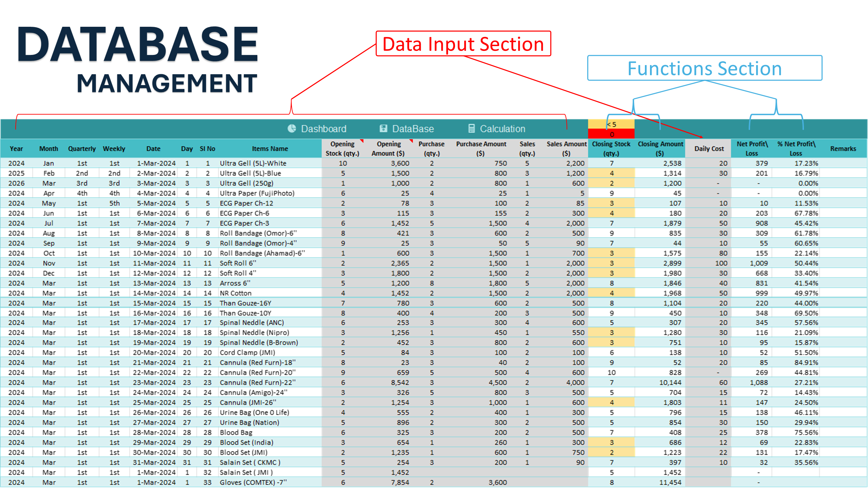Click the 'ECG Paper Ch-12' item cell
The height and width of the screenshot is (488, 868).
point(270,203)
